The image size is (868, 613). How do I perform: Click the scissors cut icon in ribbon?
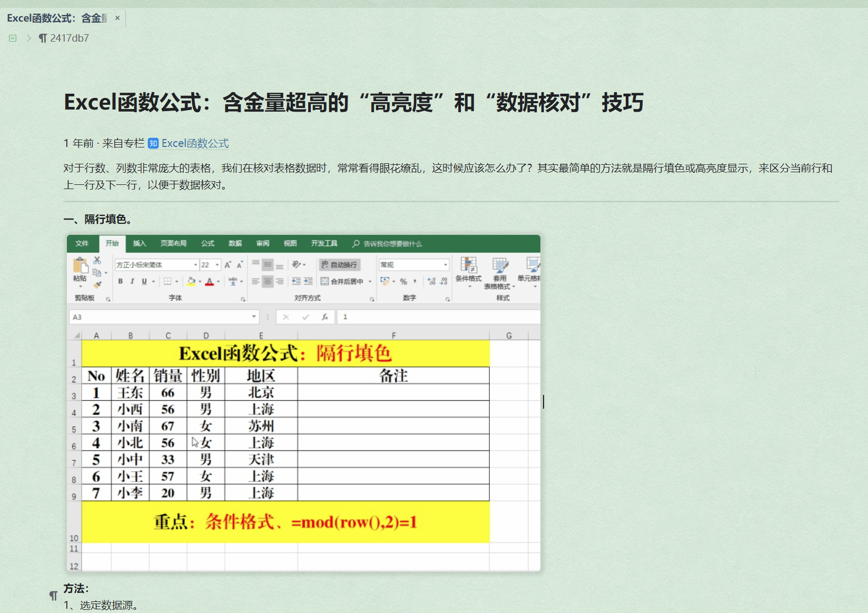click(x=97, y=260)
